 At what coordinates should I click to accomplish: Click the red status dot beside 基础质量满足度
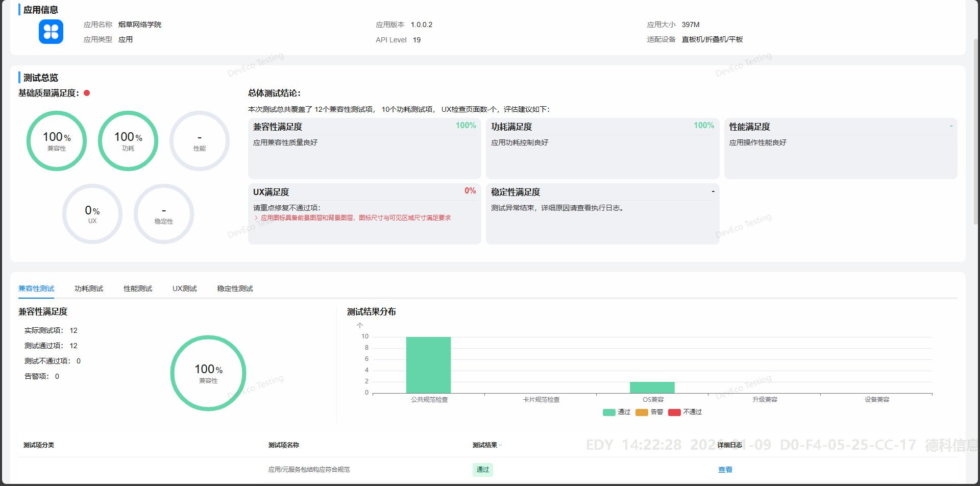click(86, 93)
